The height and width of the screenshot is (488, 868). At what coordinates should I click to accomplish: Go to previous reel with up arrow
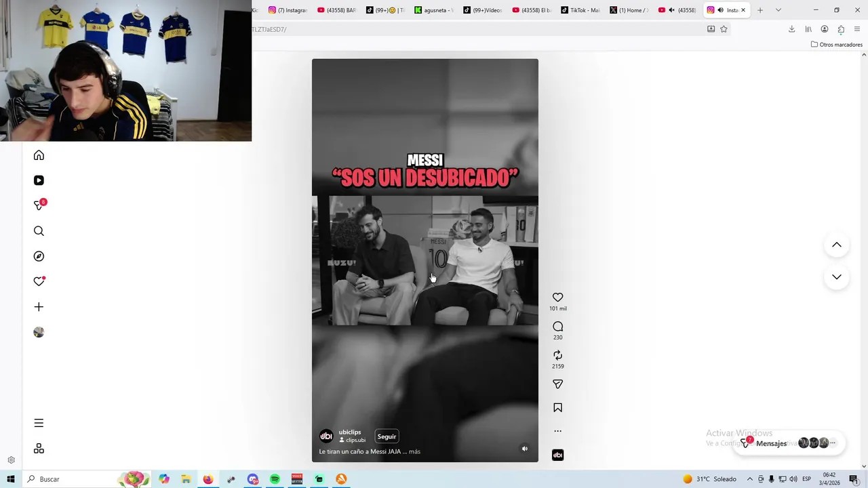[x=837, y=245]
